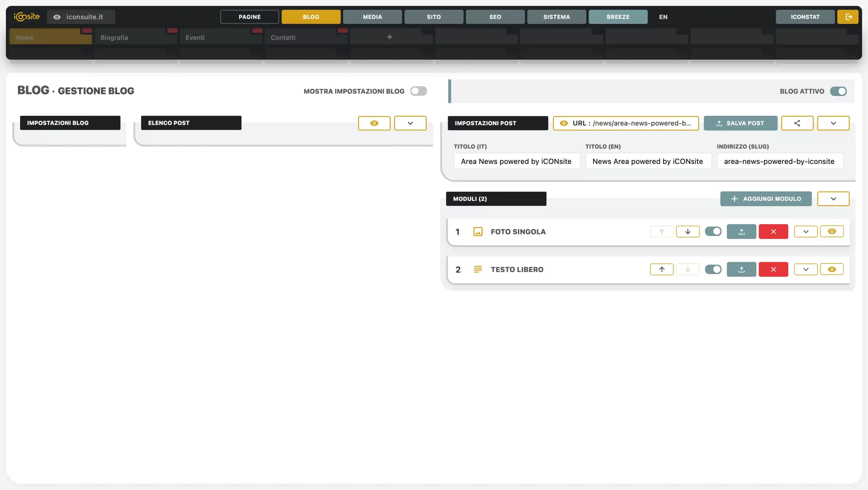Expand Testo Libero module chevron
The width and height of the screenshot is (868, 490).
pos(806,269)
